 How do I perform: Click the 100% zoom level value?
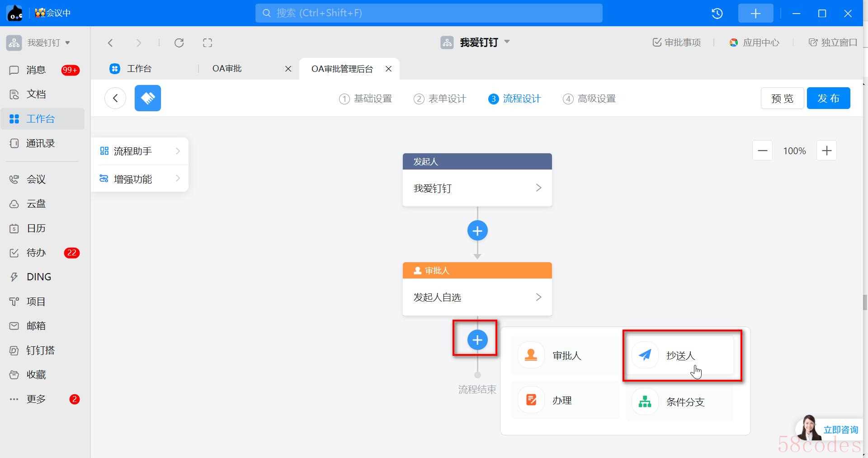794,151
